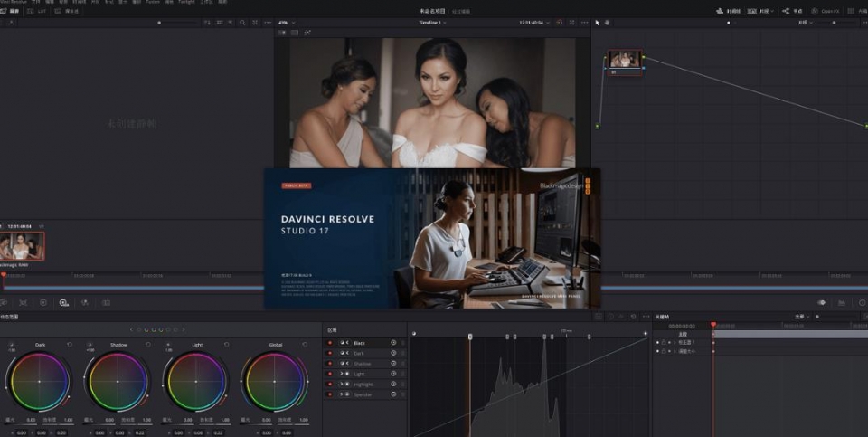Click the gallery sort order icon
Screen dimensions: 868x437
click(207, 23)
